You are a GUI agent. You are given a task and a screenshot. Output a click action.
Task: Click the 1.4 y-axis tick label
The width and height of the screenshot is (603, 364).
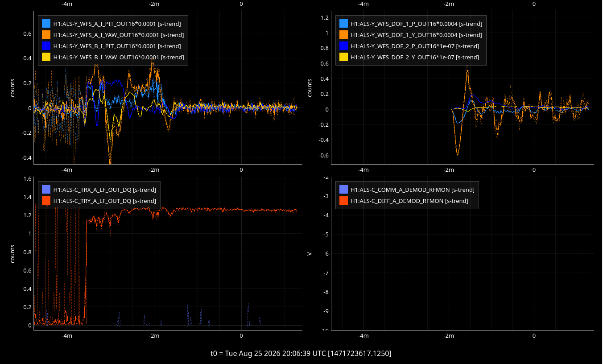tap(27, 197)
